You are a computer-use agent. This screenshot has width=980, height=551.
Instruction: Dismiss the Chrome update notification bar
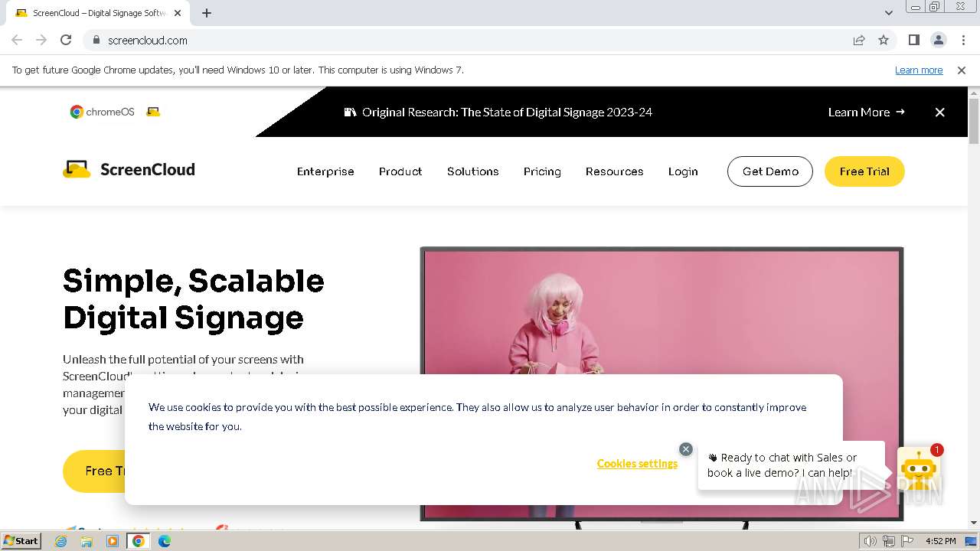point(962,70)
